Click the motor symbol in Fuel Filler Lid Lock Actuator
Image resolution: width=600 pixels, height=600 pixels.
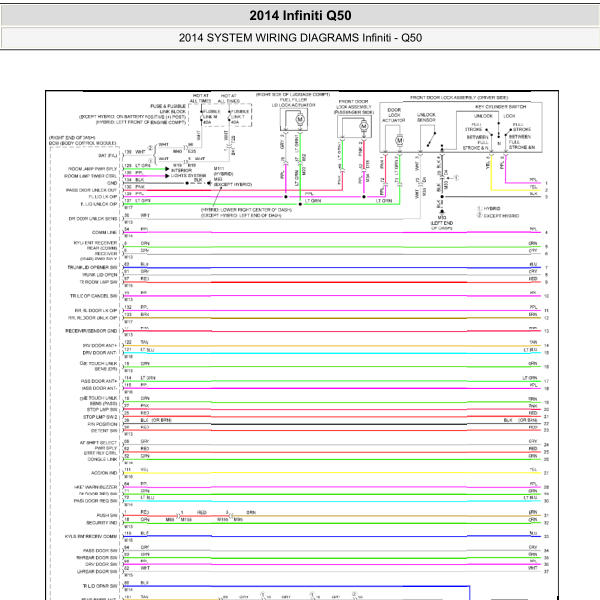[300, 119]
